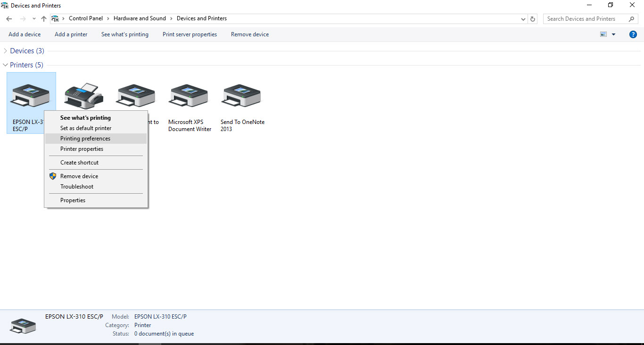The width and height of the screenshot is (644, 345).
Task: Go to Hardware and Sound breadcrumb
Action: 140,18
